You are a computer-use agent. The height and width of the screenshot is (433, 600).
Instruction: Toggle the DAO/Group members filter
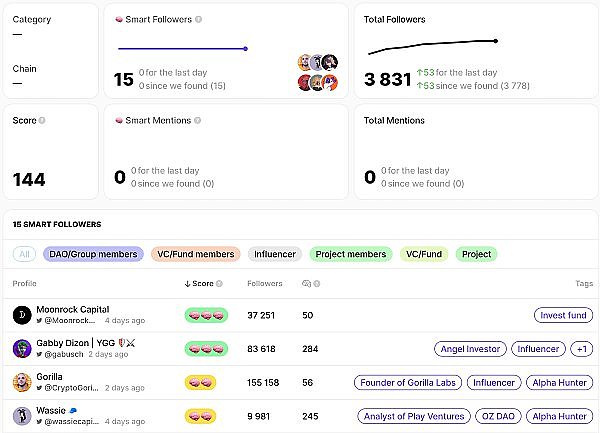click(93, 254)
